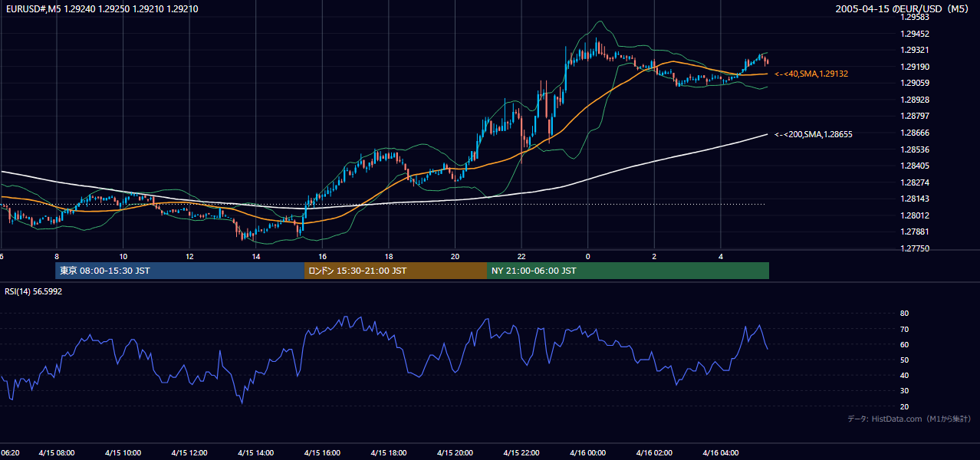
Task: Select the NY 21:00-06:00 JST session bar
Action: pos(628,271)
